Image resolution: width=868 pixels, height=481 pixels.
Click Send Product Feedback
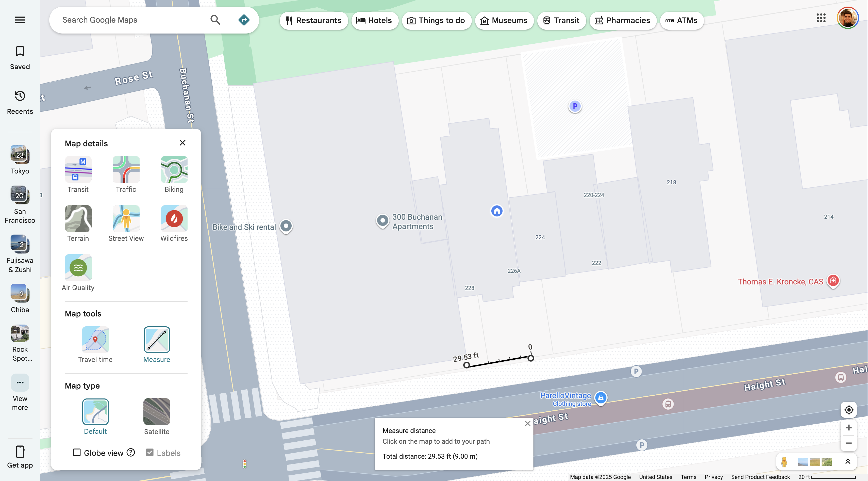pos(760,477)
